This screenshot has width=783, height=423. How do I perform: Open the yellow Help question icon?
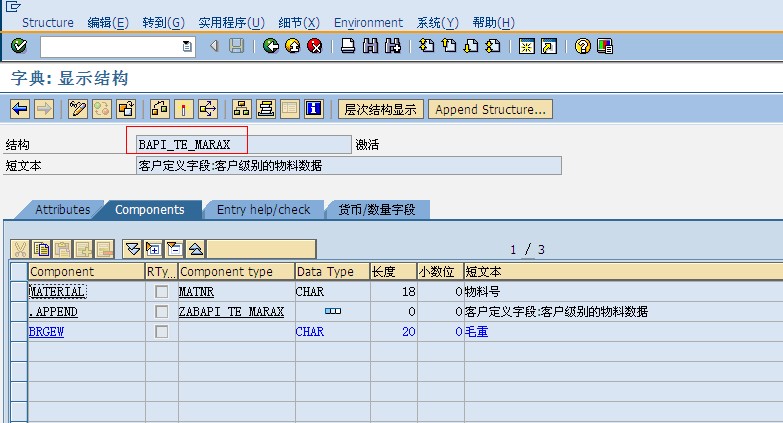click(x=582, y=46)
